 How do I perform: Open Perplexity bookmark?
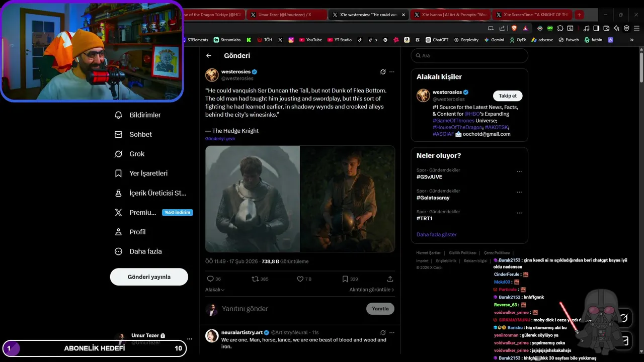tap(466, 40)
